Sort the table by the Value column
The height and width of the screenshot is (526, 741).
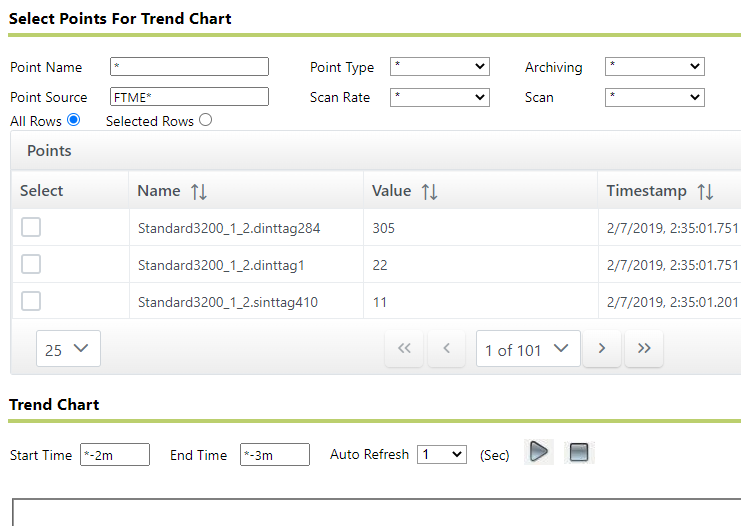click(430, 192)
